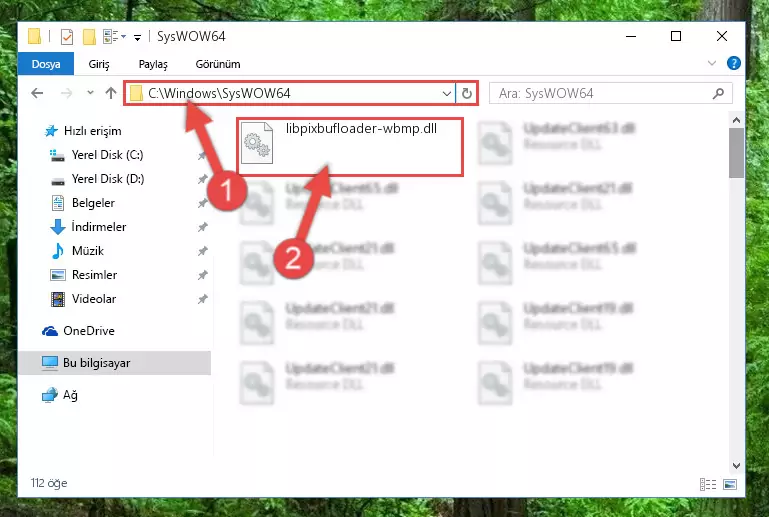Open the recent locations dropdown arrow

[90, 93]
